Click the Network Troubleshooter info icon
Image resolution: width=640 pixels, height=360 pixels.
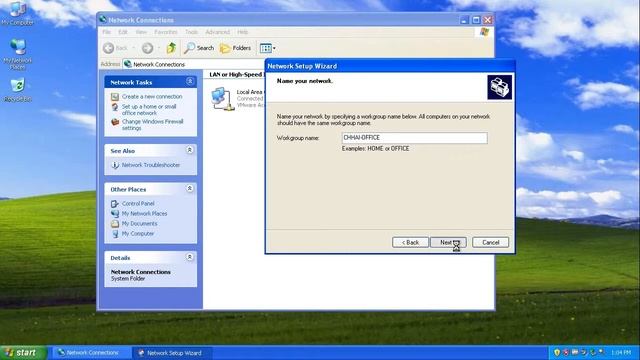(x=115, y=165)
